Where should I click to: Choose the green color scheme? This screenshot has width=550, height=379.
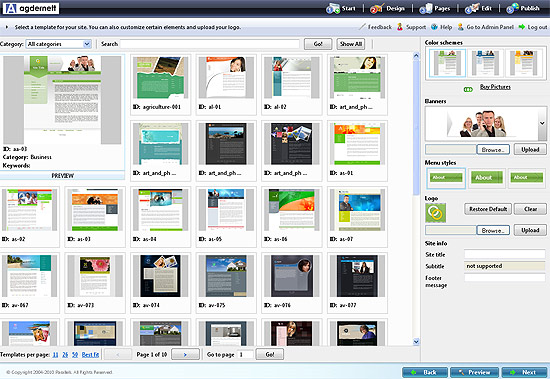click(447, 63)
